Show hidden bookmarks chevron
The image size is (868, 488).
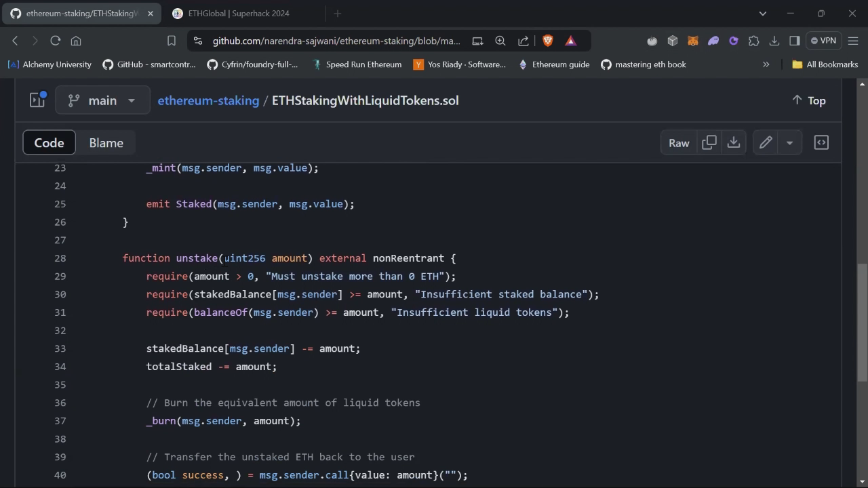point(766,64)
